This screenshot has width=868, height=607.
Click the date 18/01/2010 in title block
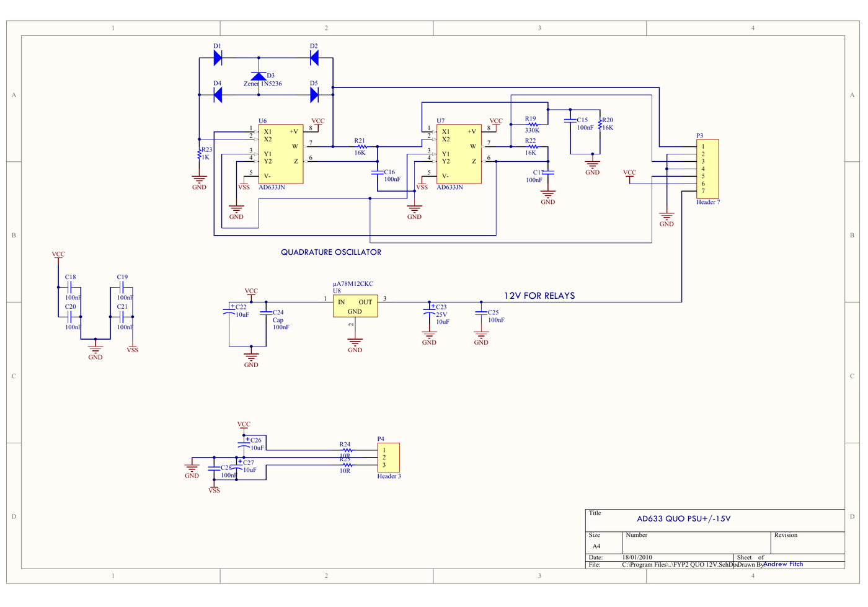point(637,557)
